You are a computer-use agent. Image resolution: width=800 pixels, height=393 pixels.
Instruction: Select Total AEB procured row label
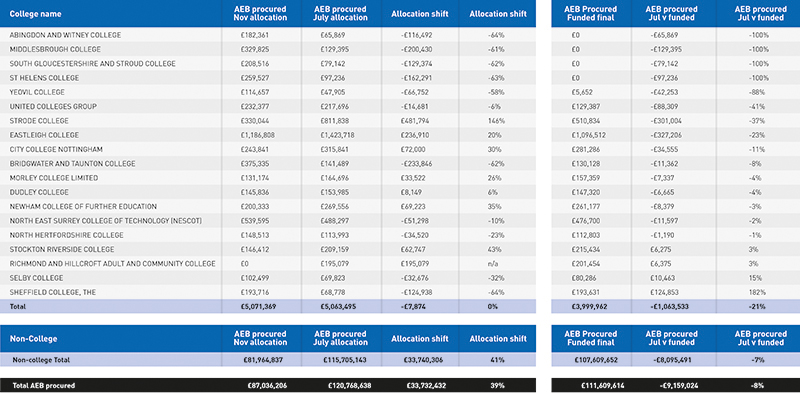click(x=43, y=385)
